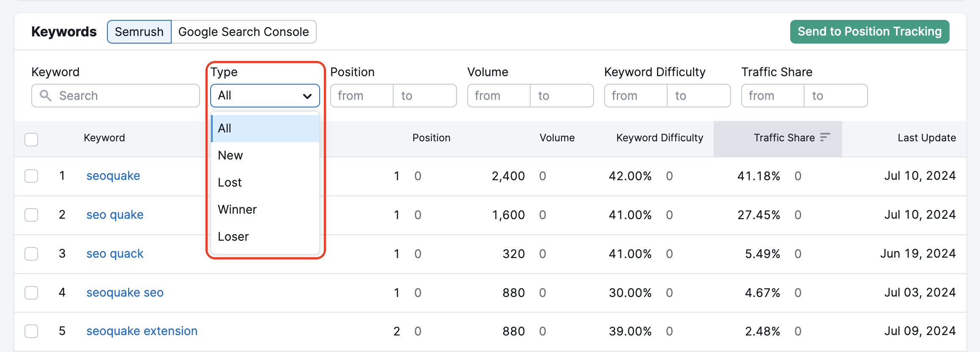The image size is (980, 352).
Task: Click the Type dropdown chevron arrow
Action: (x=307, y=96)
